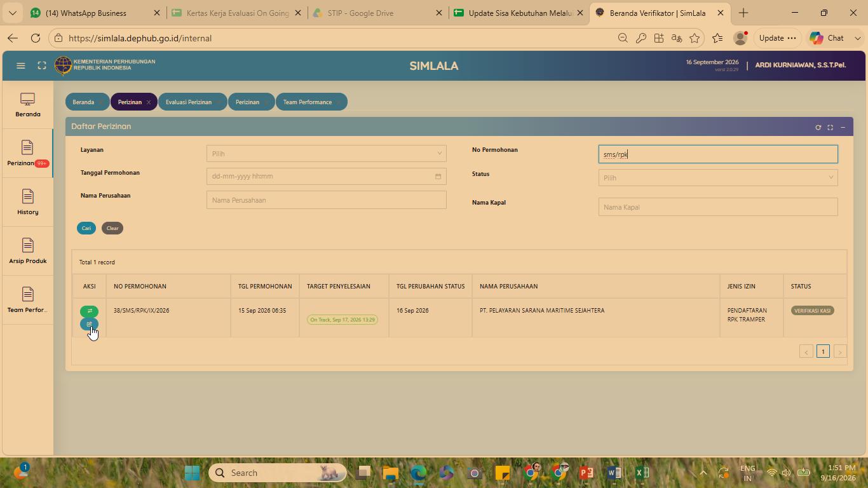Screen dimensions: 868x488
Task: Open Excel from the Windows taskbar
Action: click(642, 472)
